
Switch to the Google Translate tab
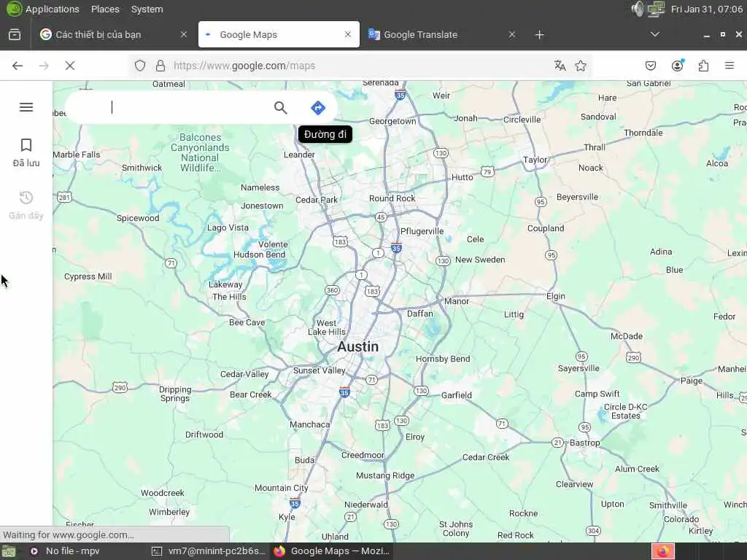point(441,34)
